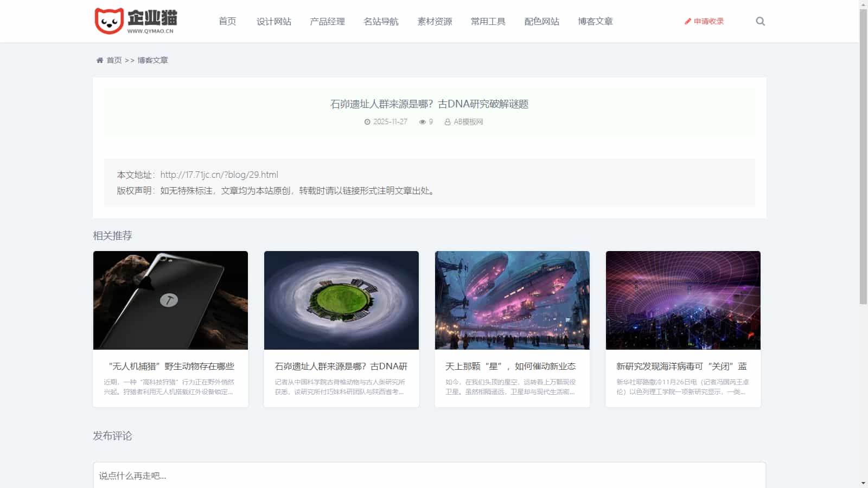Viewport: 868px width, 488px height.
Task: Click the 企业猫 cat logo
Action: (136, 21)
